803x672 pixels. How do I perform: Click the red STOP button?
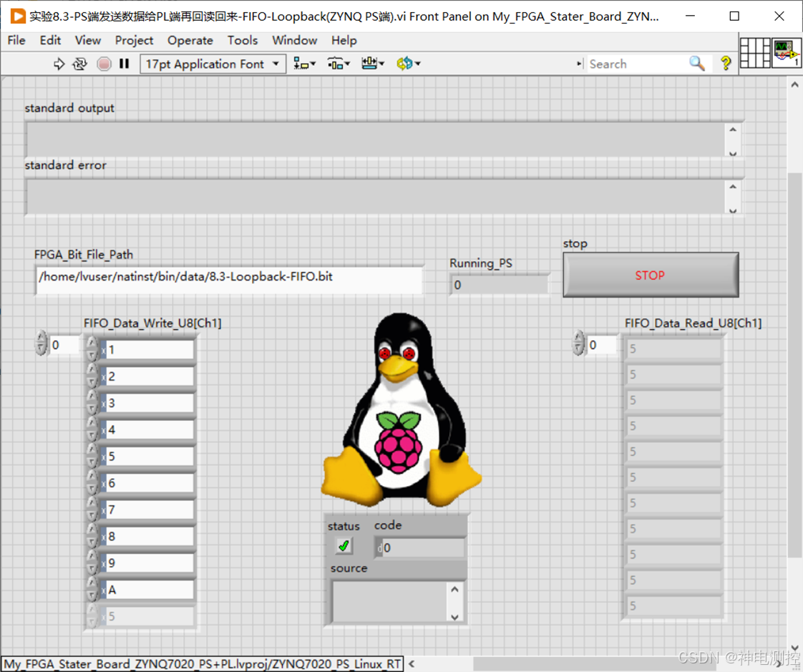pos(651,275)
